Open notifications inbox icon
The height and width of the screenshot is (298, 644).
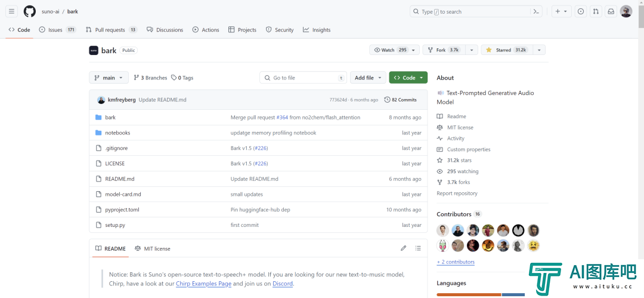[x=611, y=11]
